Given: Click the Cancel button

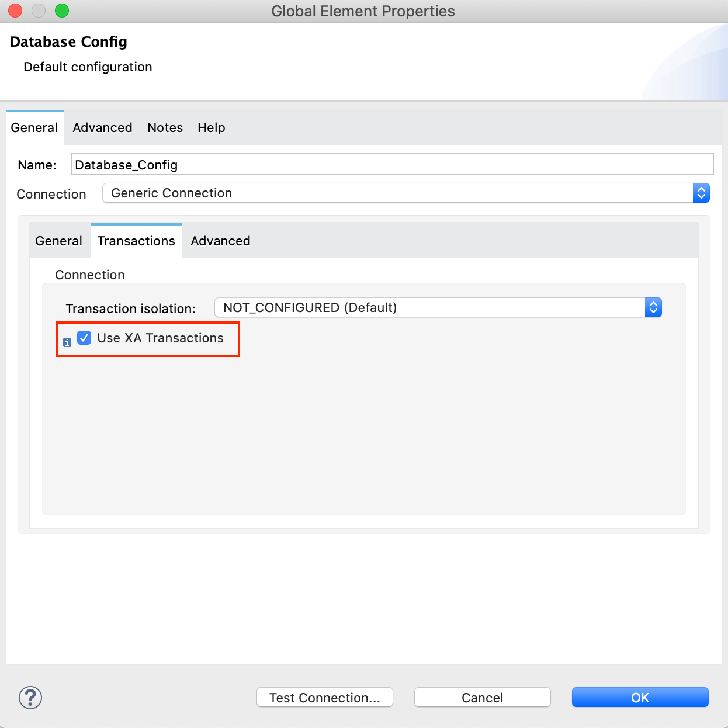Looking at the screenshot, I should 482,697.
